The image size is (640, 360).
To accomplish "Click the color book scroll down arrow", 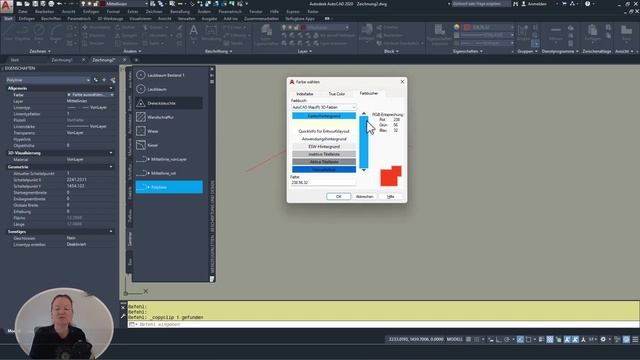I will (364, 170).
